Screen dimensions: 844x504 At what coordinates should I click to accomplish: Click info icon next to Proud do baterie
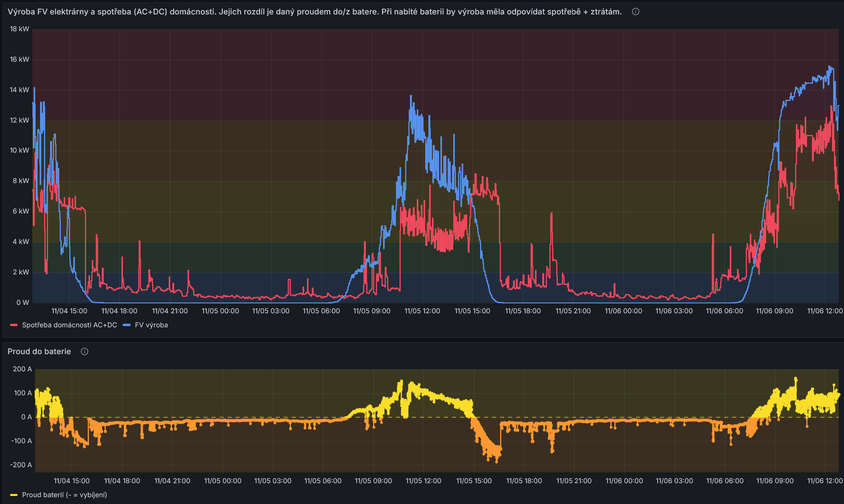(x=85, y=351)
